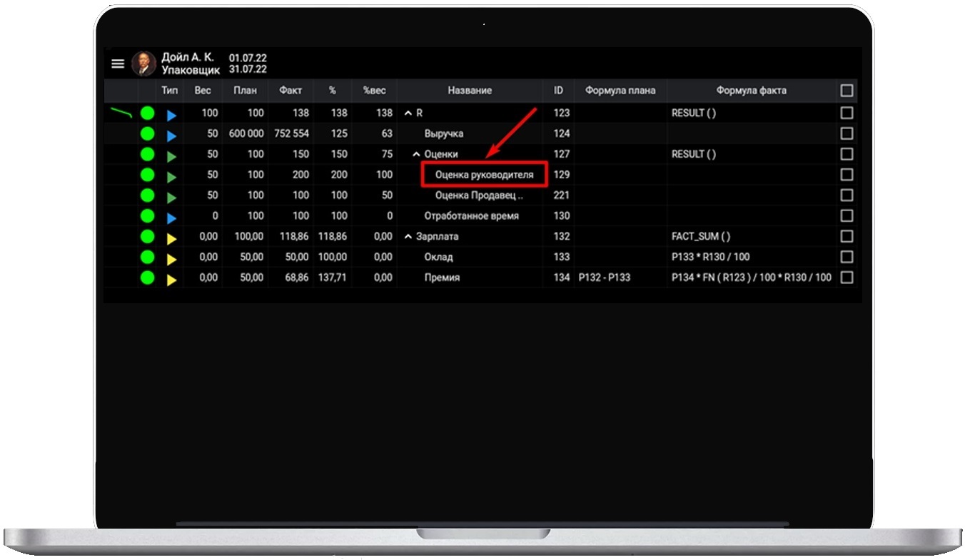The height and width of the screenshot is (560, 965).
Task: Check the checkbox for the Премия row
Action: tap(847, 278)
